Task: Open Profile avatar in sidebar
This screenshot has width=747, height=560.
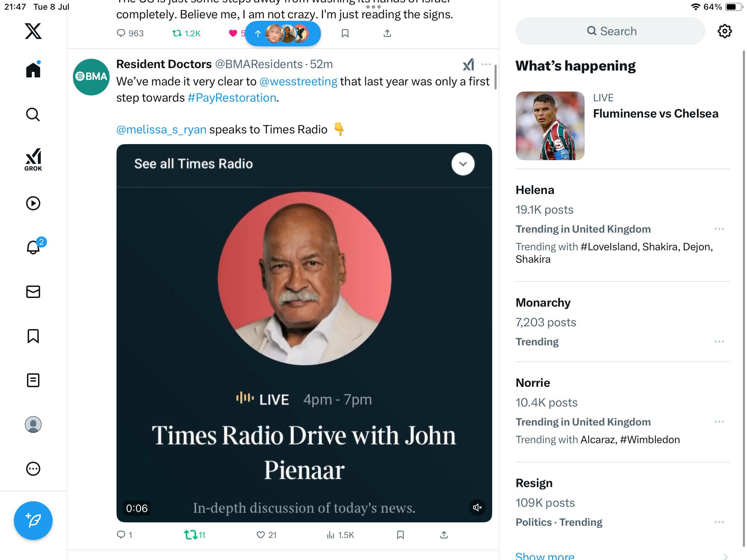Action: coord(33,424)
